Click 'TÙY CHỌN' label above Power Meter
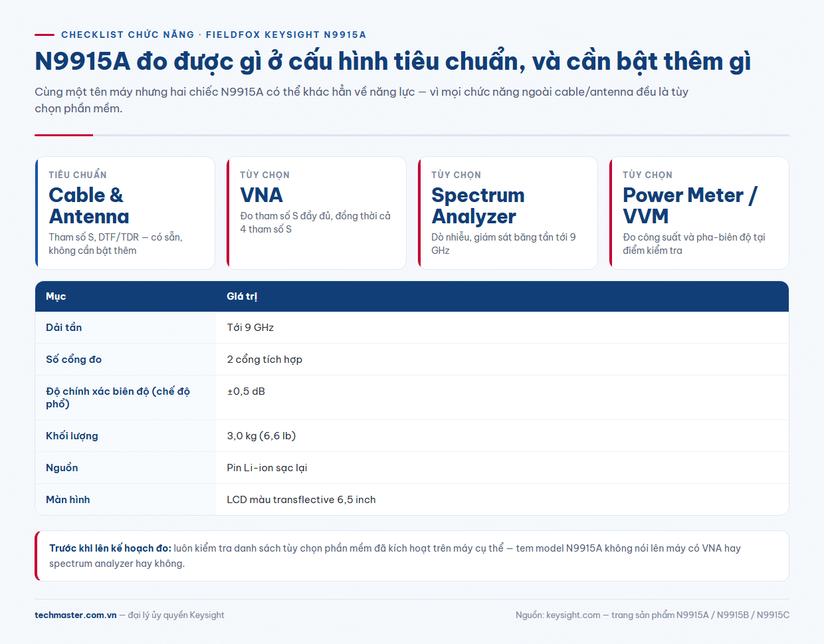 [x=647, y=175]
